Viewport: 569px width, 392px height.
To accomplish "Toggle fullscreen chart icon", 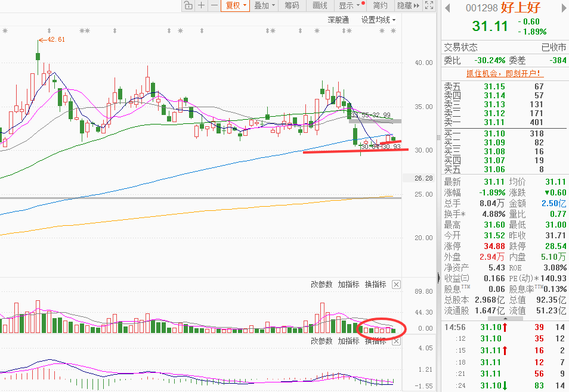I will click(429, 5).
